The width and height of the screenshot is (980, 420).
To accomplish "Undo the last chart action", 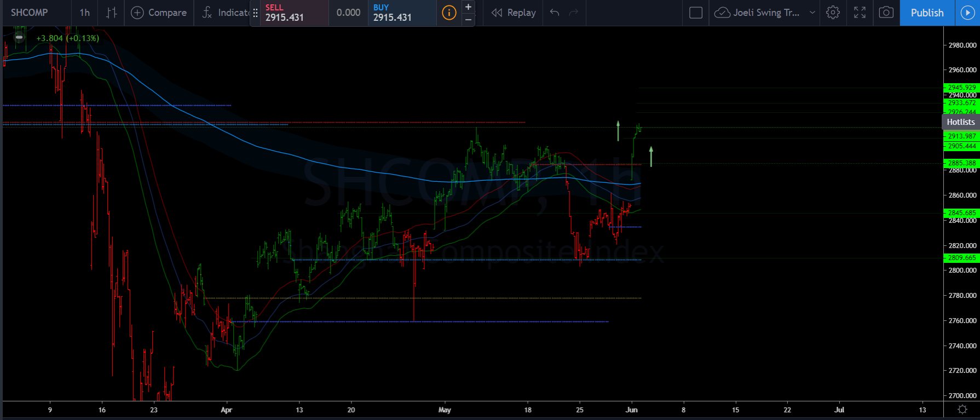I will [555, 13].
